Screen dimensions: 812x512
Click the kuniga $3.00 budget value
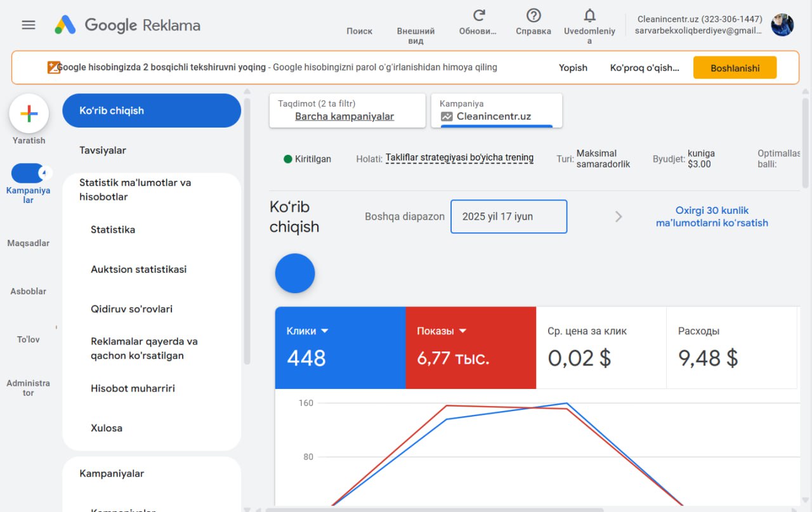click(702, 159)
